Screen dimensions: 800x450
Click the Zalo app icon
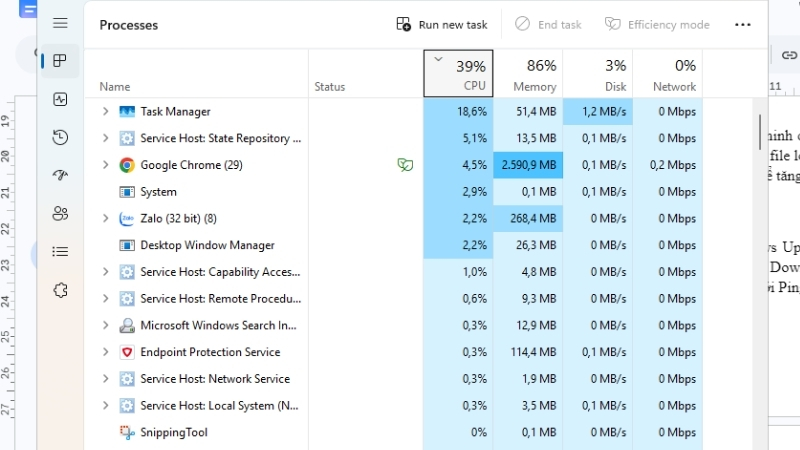tap(127, 218)
